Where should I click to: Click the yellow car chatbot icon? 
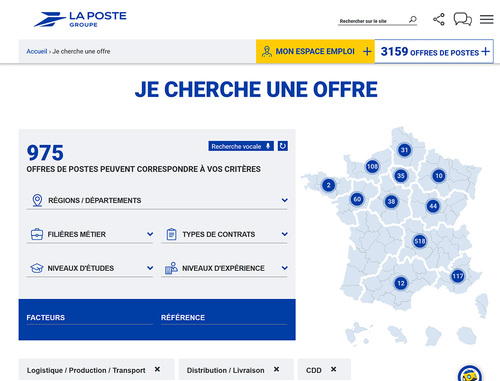(x=470, y=374)
